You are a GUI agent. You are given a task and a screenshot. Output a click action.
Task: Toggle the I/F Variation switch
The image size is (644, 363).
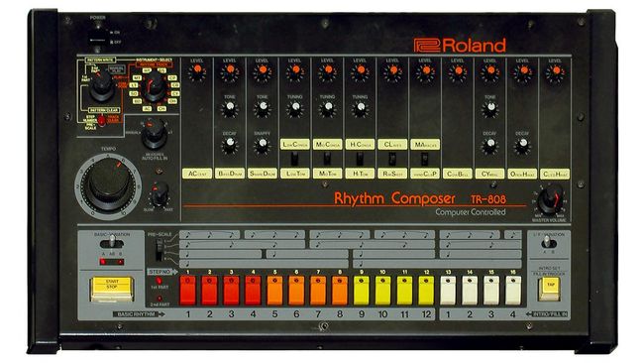click(x=548, y=243)
